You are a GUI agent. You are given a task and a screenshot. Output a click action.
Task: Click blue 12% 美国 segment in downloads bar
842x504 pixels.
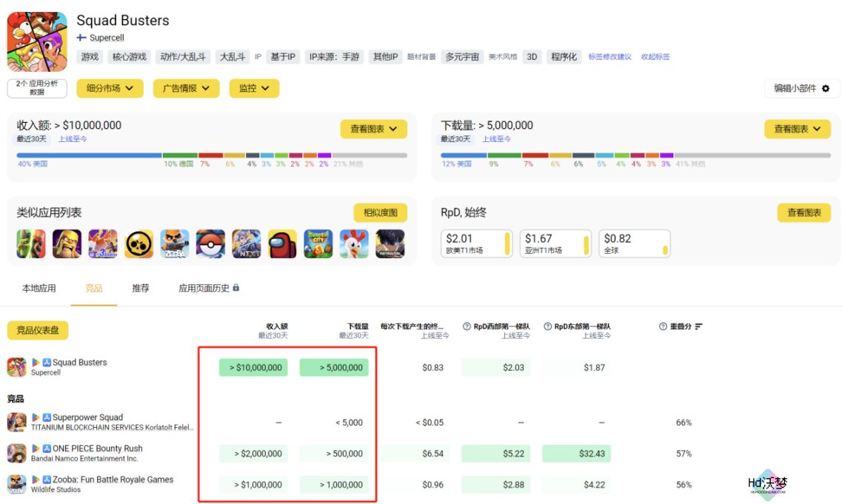click(x=464, y=155)
